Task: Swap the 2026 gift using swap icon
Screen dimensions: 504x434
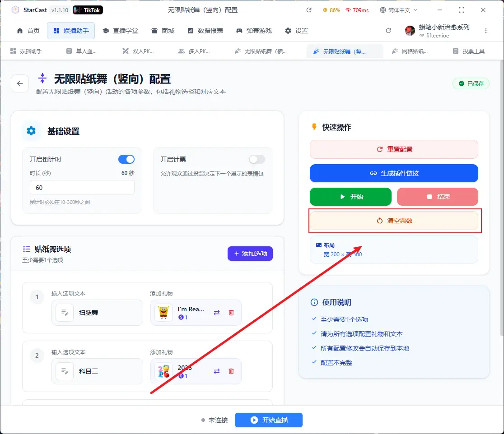Action: [x=217, y=371]
